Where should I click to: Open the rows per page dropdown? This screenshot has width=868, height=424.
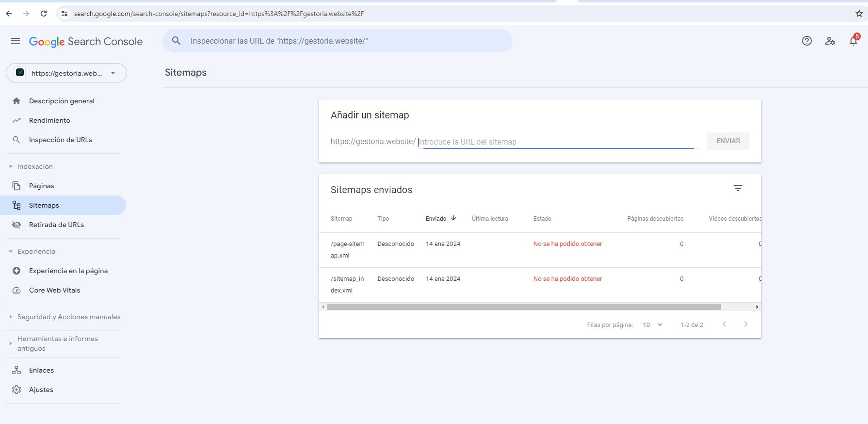coord(653,325)
